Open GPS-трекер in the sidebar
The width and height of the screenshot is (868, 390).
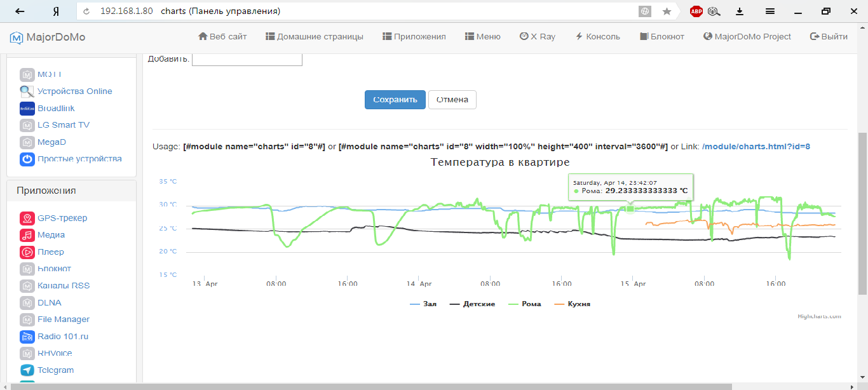pos(62,219)
